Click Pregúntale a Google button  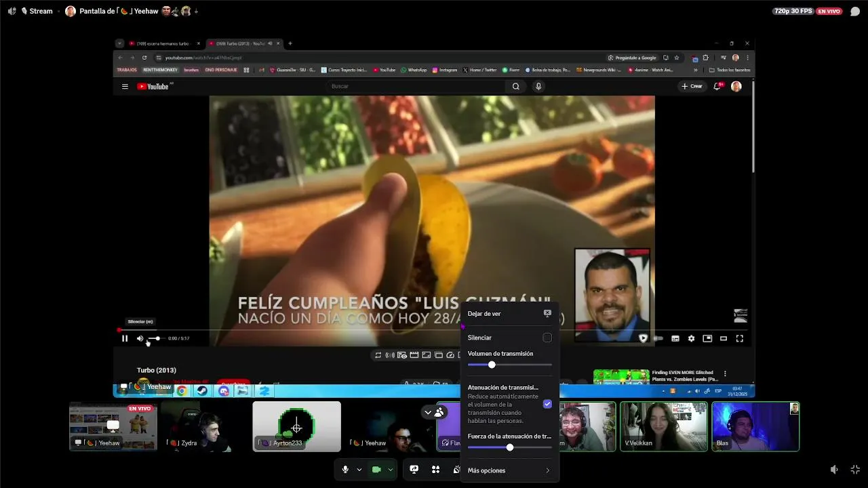632,58
